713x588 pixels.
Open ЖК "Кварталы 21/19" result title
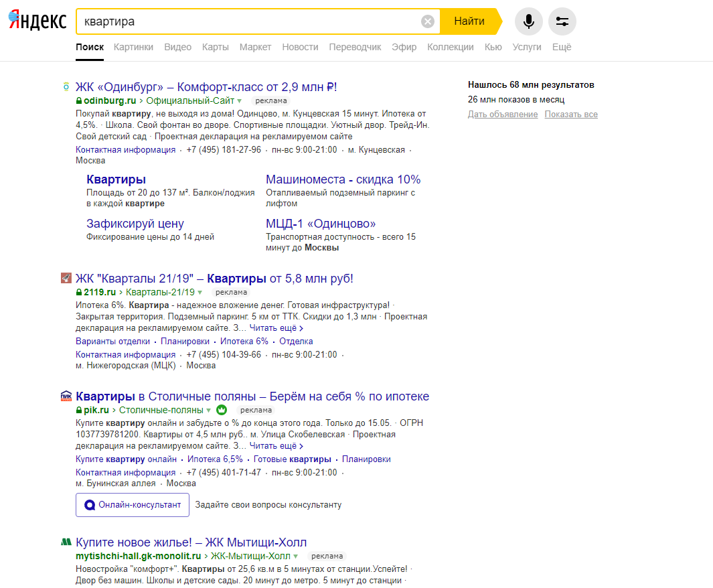coord(214,279)
